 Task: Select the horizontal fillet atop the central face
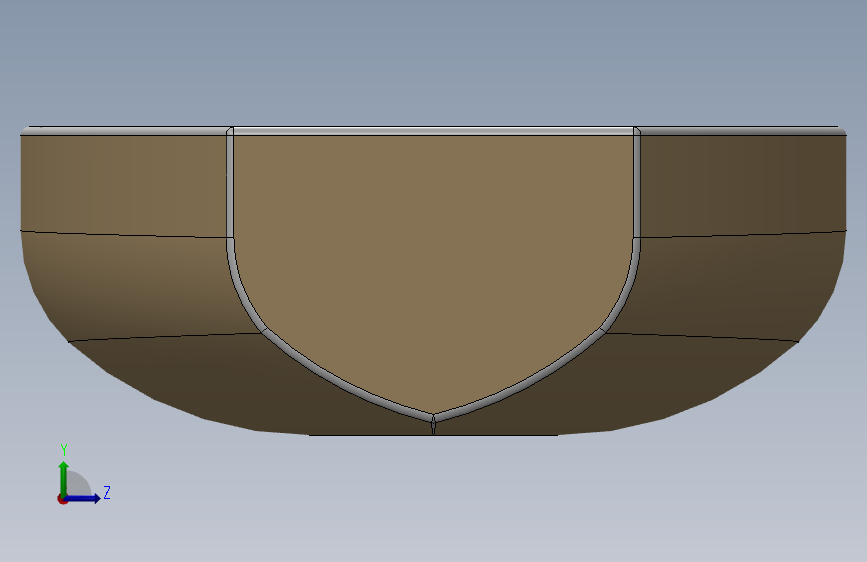click(x=433, y=131)
